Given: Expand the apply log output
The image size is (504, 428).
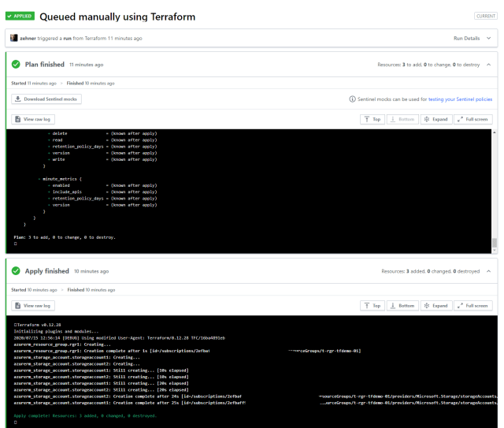Looking at the screenshot, I should tap(434, 305).
